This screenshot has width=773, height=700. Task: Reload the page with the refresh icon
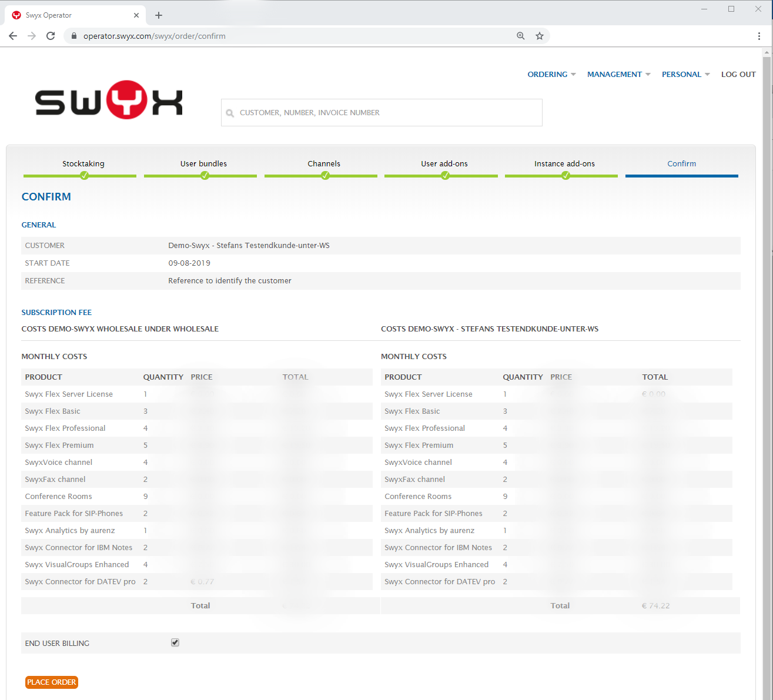[x=51, y=36]
